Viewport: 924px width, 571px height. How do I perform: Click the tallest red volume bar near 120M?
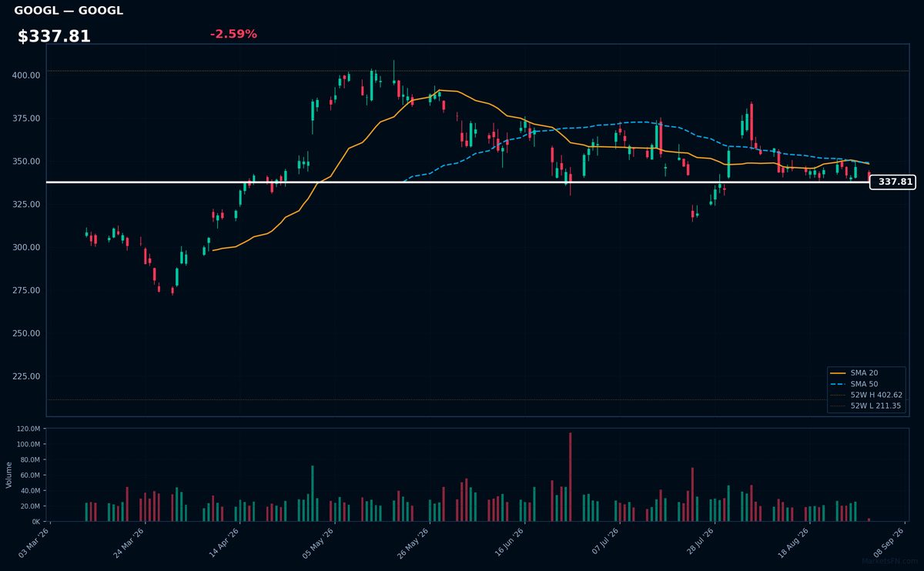[571, 477]
